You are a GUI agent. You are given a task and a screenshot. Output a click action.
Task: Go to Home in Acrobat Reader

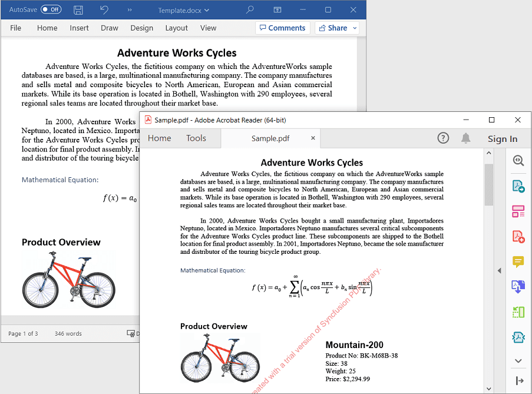[160, 138]
